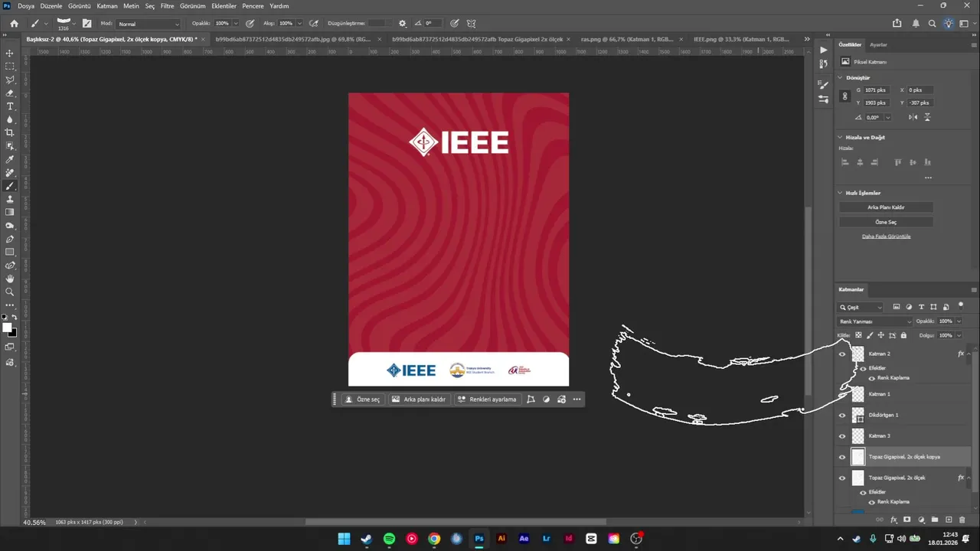The image size is (980, 551).
Task: Open the Eklentiler menu
Action: (x=224, y=5)
